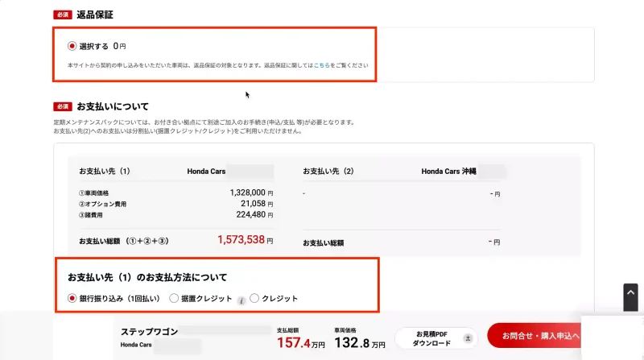The image size is (644, 360).
Task: Click the 132.8万円 vehicle price figure
Action: [360, 343]
